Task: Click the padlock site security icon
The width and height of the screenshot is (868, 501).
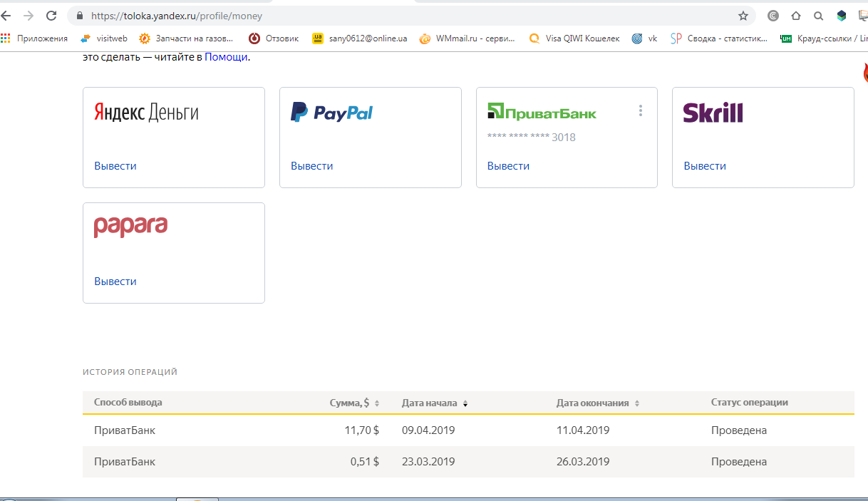Action: [79, 16]
